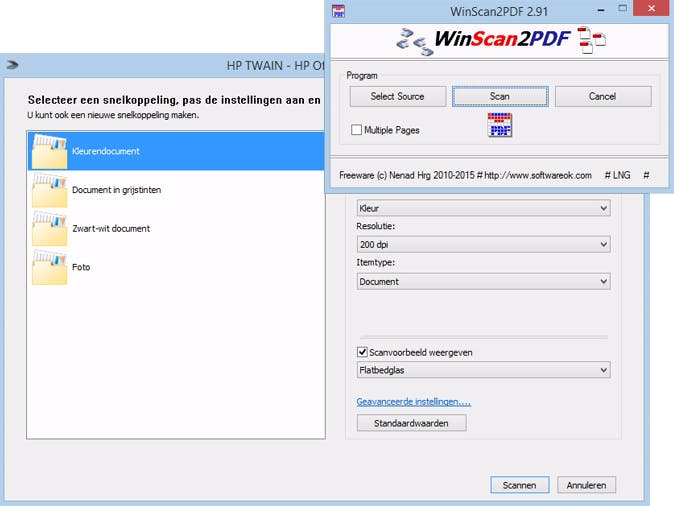674x506 pixels.
Task: Click the Foto shortcut folder icon
Action: 49,267
